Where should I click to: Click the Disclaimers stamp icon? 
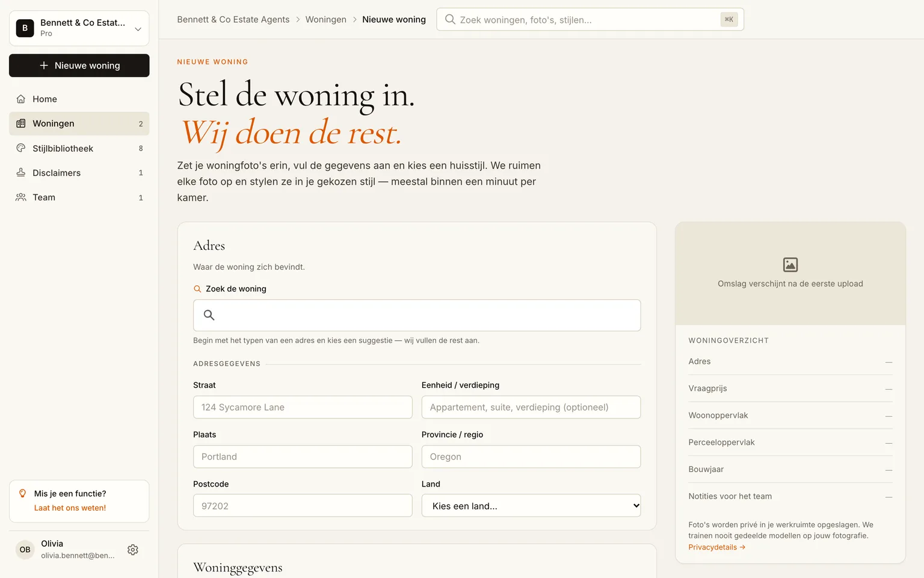pos(21,173)
